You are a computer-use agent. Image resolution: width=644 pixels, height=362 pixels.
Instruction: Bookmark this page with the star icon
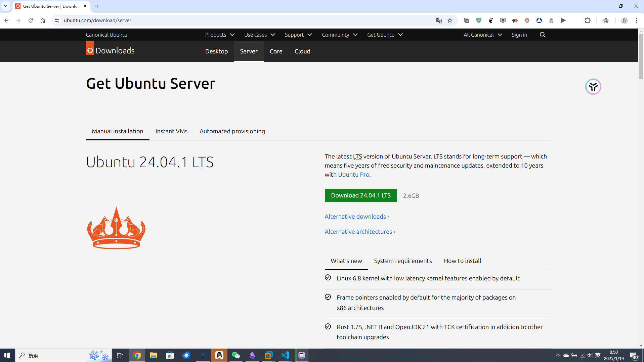pyautogui.click(x=450, y=20)
